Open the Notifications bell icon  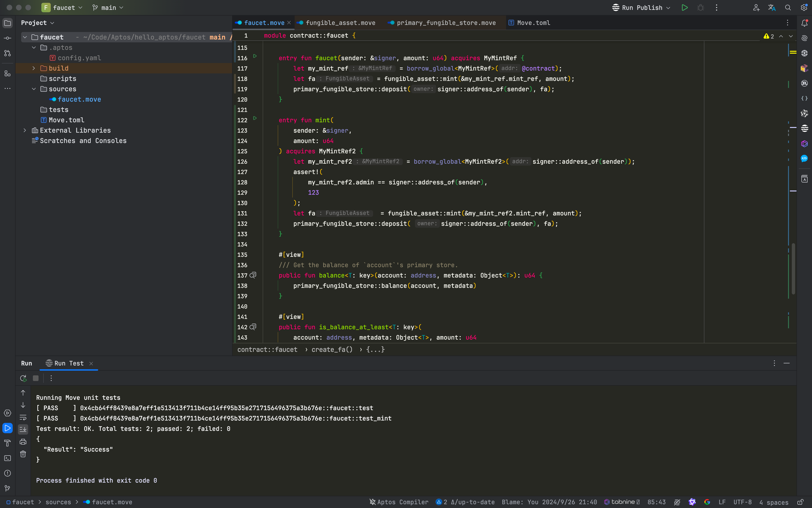pos(804,23)
